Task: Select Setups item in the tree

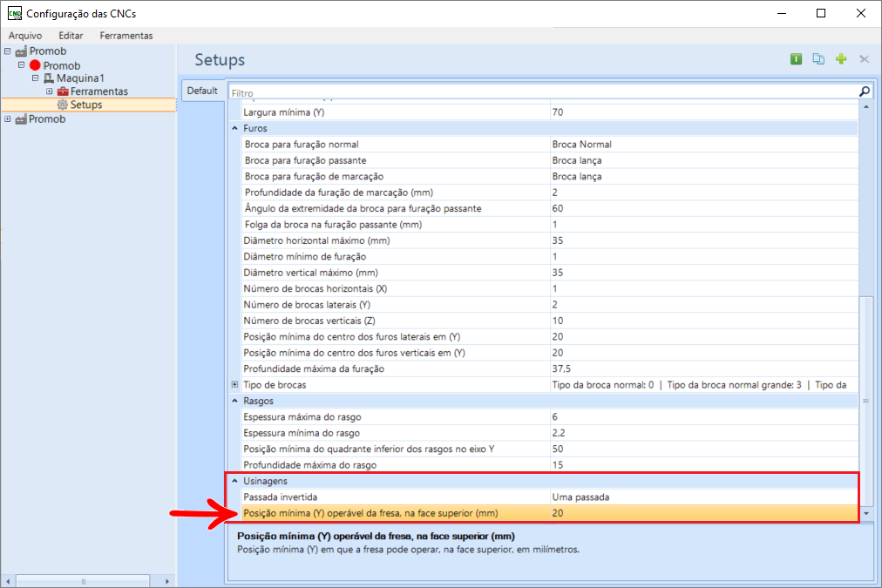Action: coord(86,105)
